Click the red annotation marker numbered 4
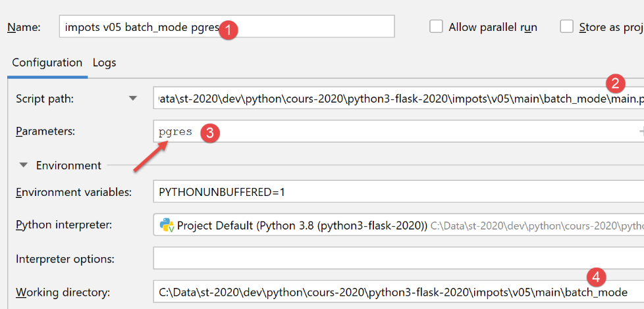644x309 pixels. [595, 276]
